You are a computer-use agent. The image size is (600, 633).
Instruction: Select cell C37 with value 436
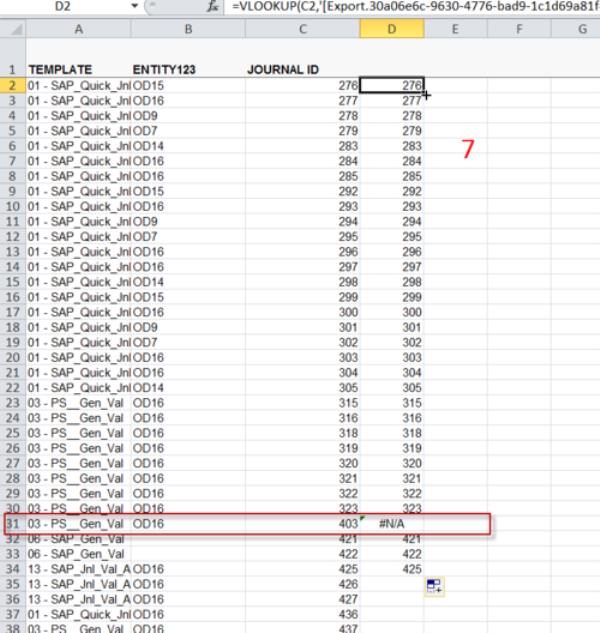click(x=302, y=614)
